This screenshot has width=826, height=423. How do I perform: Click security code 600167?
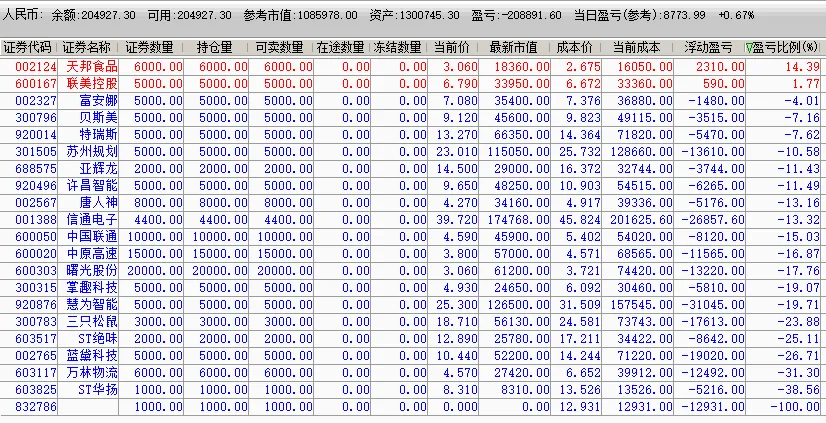36,83
